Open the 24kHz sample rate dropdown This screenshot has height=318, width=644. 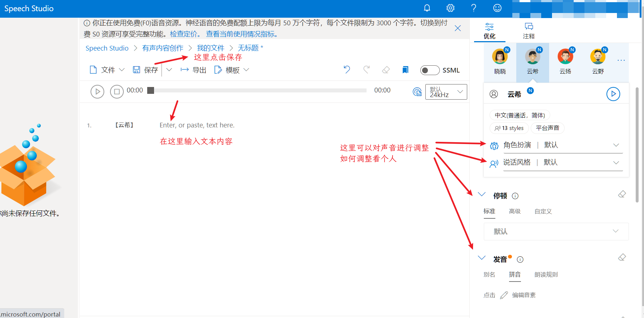(x=446, y=92)
